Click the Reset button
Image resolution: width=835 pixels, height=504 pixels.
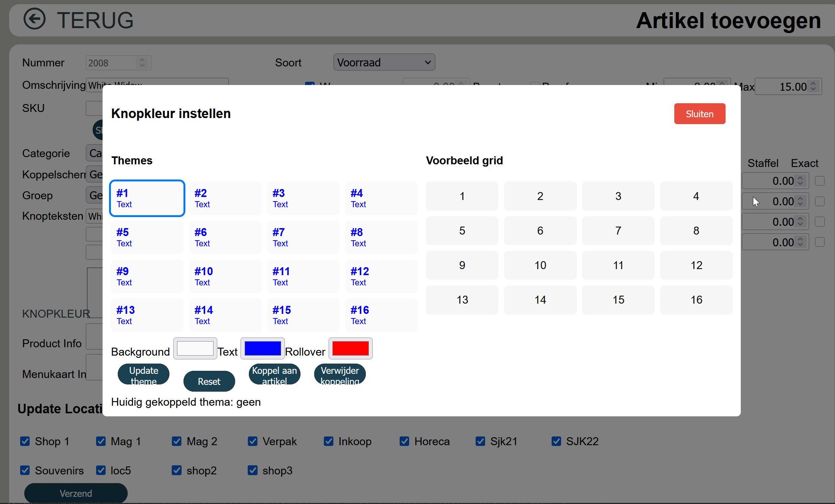pyautogui.click(x=209, y=381)
